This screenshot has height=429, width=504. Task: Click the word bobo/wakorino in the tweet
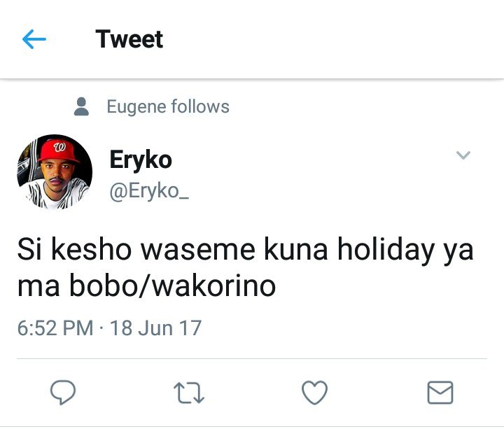coord(173,286)
